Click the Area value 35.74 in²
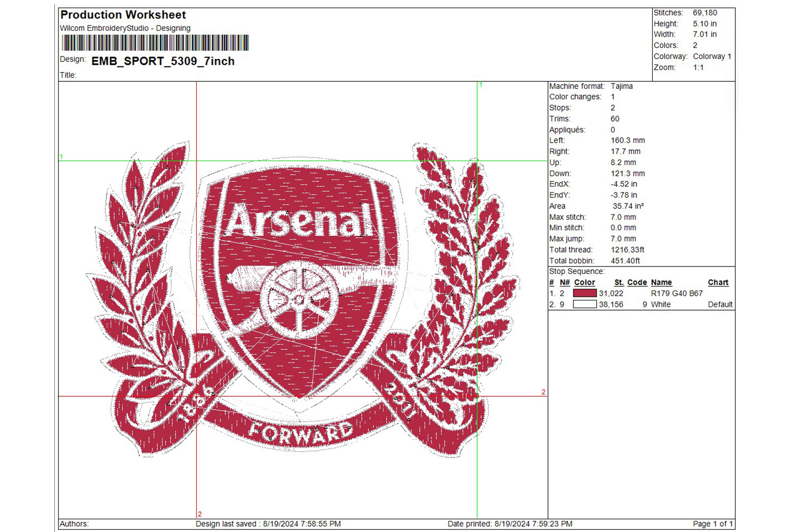Image resolution: width=799 pixels, height=532 pixels. coord(628,206)
